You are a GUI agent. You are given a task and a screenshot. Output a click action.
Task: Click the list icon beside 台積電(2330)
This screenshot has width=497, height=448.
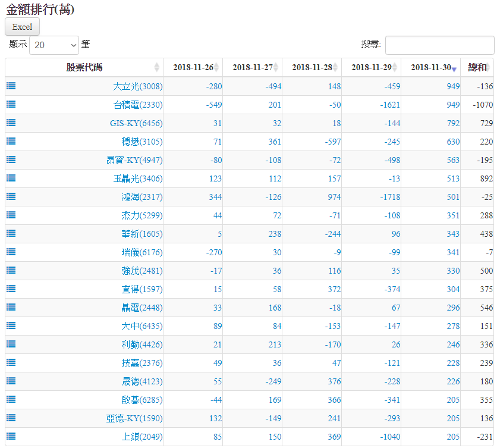pos(11,104)
